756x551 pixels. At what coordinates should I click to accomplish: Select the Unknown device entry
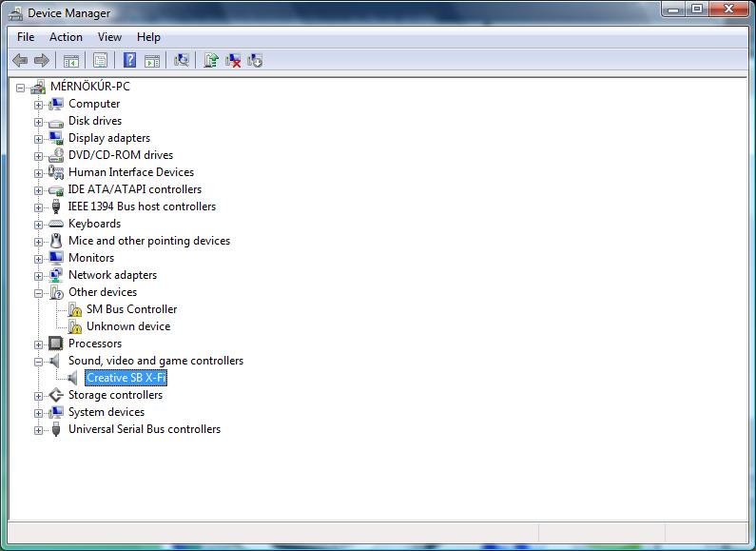[x=128, y=326]
